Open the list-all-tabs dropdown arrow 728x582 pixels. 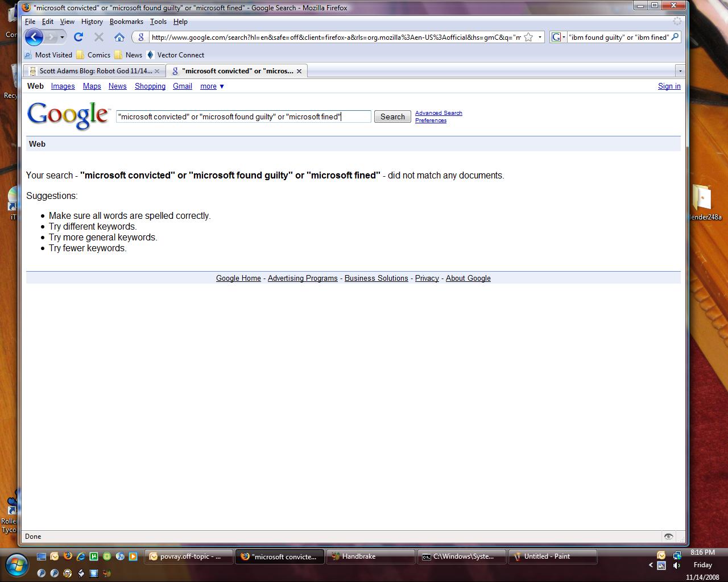(x=680, y=71)
